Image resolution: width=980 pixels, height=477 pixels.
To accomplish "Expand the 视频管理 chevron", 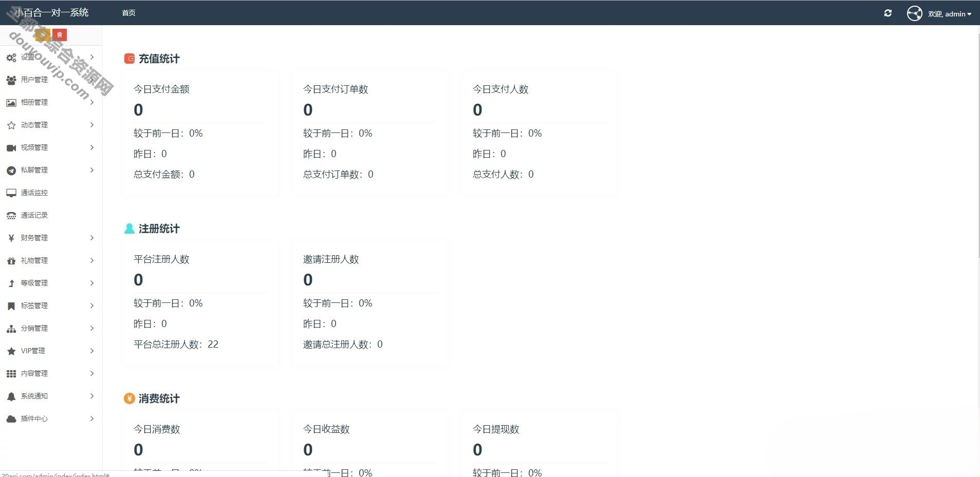I will 92,147.
